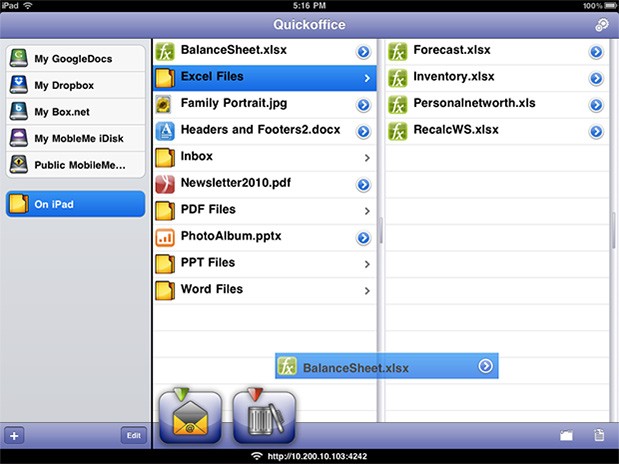The image size is (619, 464).
Task: Click the email envelope drop target icon
Action: [x=190, y=418]
